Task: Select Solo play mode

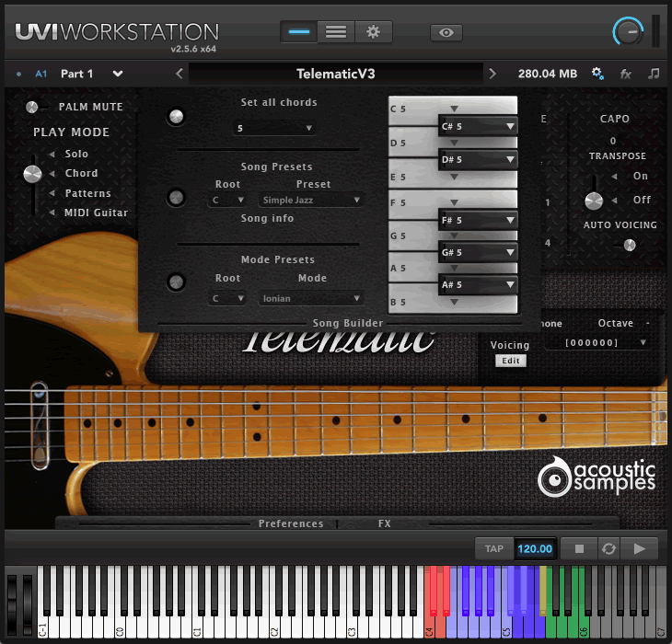Action: pos(76,154)
